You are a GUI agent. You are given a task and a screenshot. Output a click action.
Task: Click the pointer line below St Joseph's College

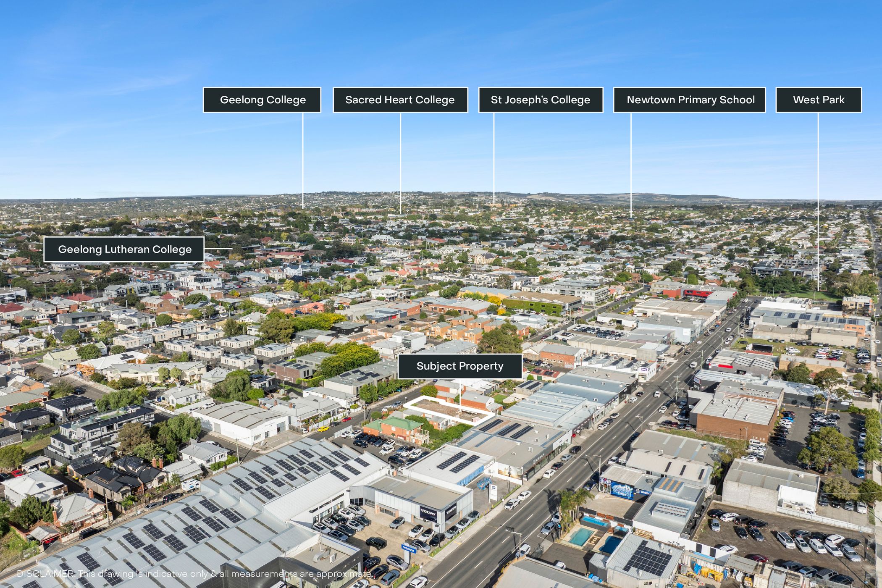tap(493, 157)
